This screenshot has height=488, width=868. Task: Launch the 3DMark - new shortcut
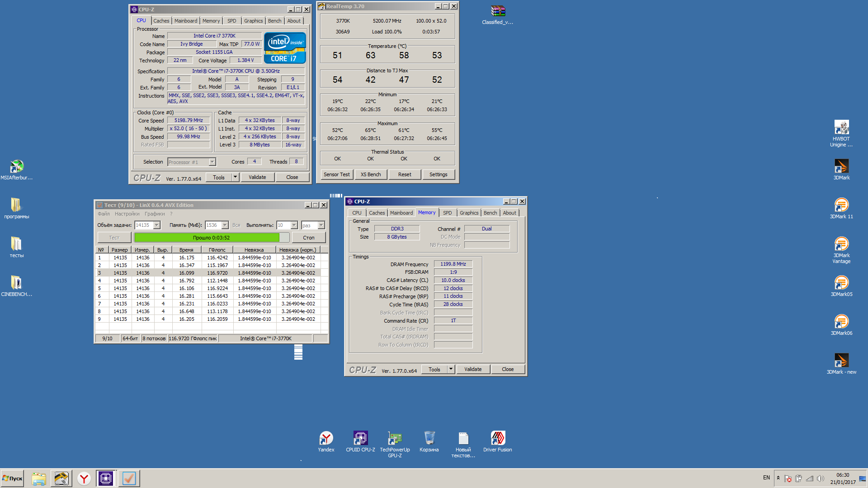(x=841, y=364)
